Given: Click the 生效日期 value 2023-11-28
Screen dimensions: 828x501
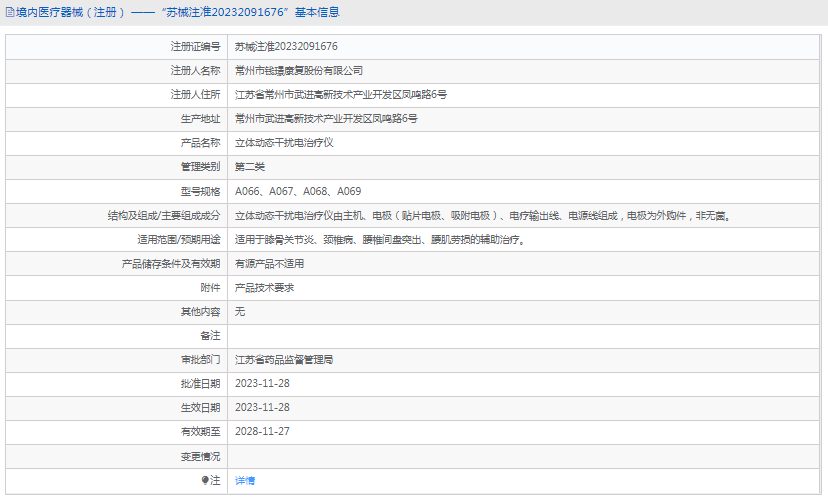Looking at the screenshot, I should [262, 408].
